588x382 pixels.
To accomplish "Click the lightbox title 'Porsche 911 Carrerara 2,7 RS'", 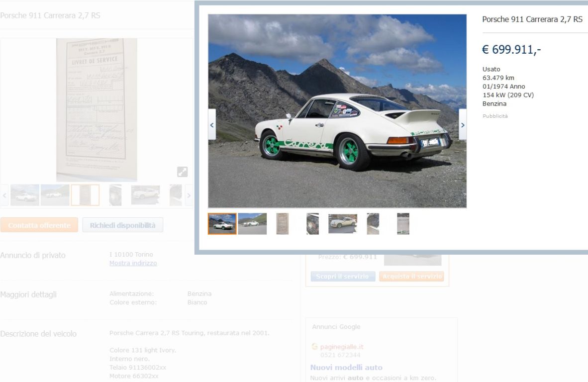I will point(532,19).
